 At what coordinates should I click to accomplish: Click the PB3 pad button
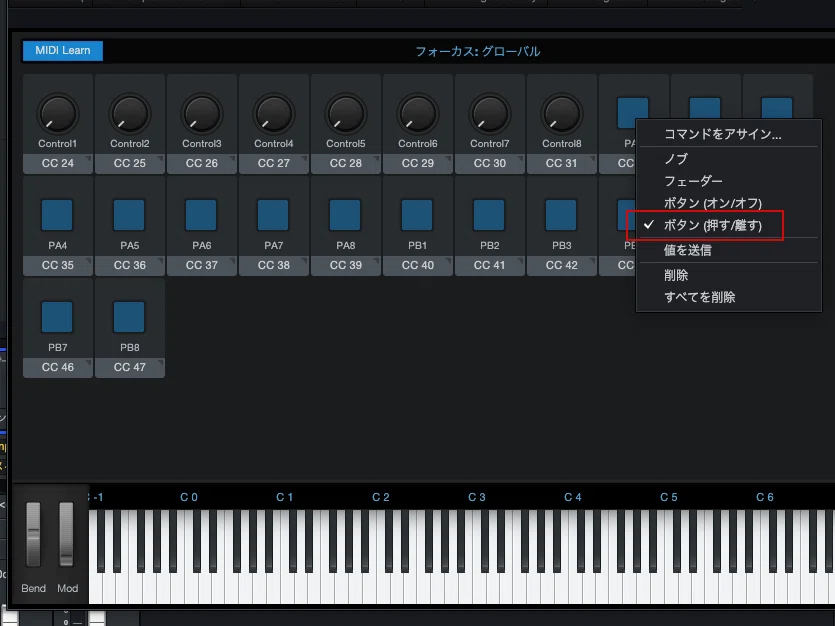point(561,215)
